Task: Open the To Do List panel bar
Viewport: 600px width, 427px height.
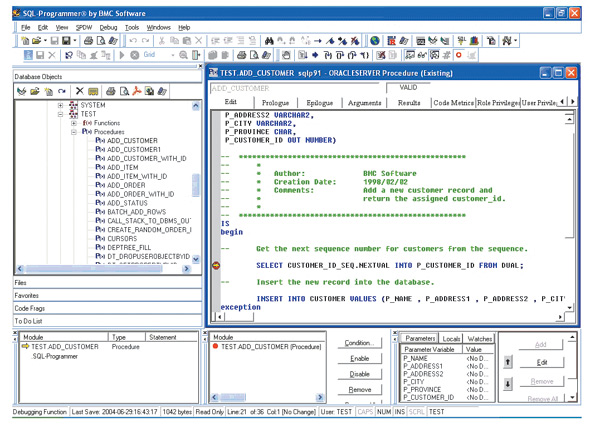Action: 108,321
